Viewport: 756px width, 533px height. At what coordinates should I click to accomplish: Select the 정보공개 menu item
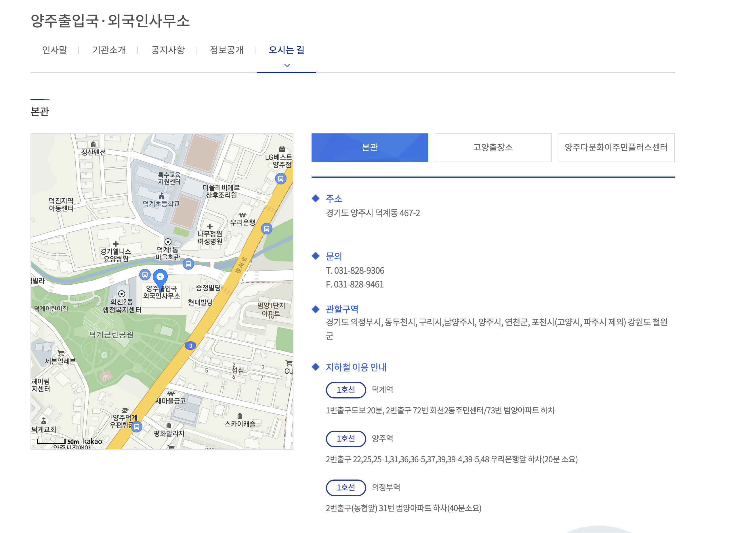click(226, 50)
